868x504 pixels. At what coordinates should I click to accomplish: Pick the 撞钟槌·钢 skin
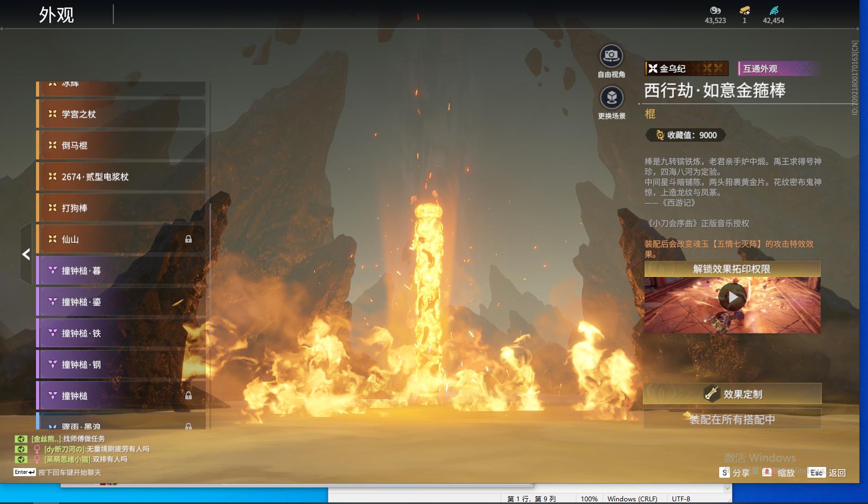tap(121, 364)
